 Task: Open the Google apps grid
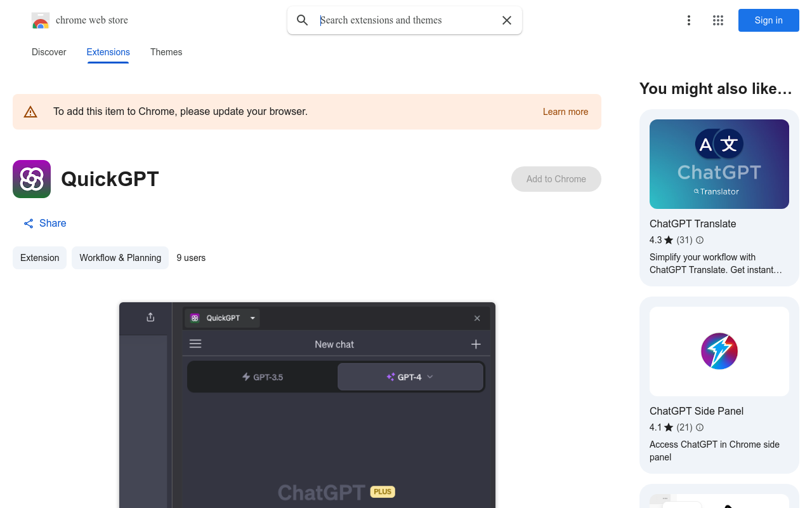(x=718, y=20)
